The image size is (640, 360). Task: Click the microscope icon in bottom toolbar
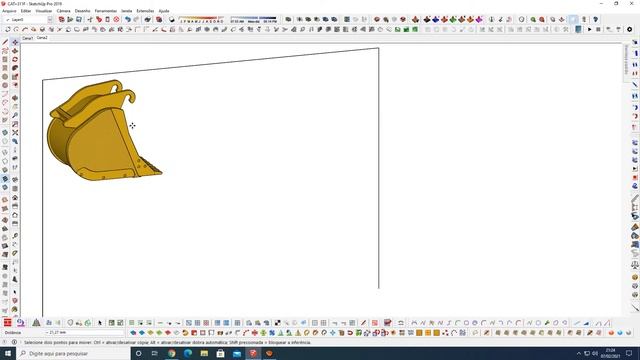pyautogui.click(x=20, y=323)
